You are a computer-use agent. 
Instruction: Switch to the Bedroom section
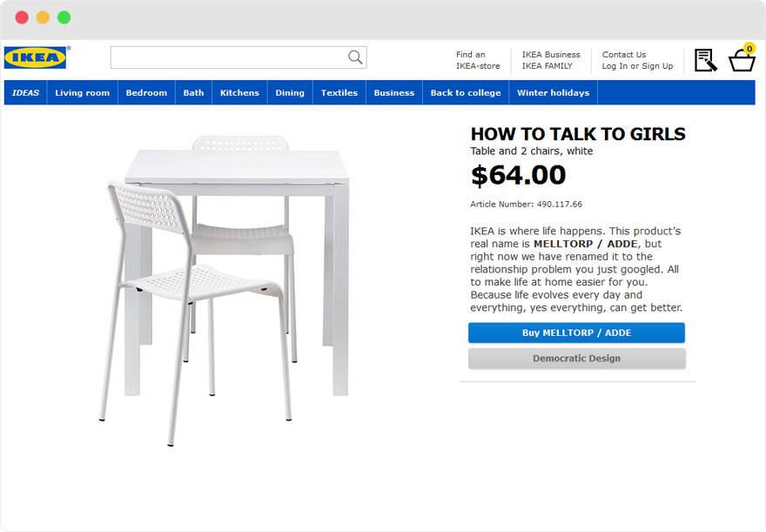click(146, 92)
